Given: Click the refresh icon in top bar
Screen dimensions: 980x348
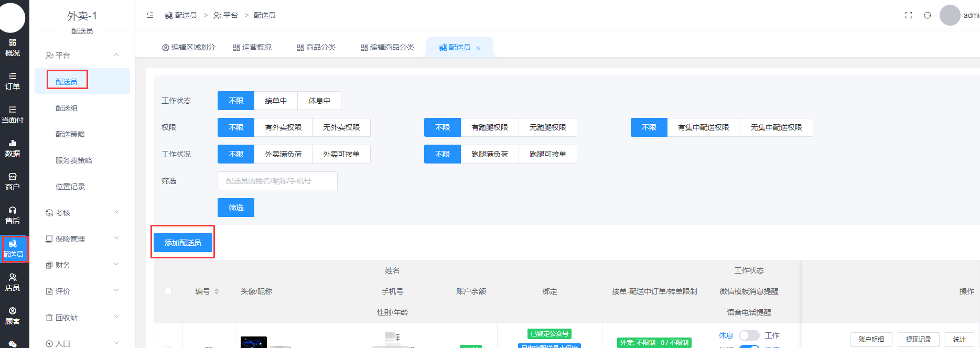Looking at the screenshot, I should (928, 15).
